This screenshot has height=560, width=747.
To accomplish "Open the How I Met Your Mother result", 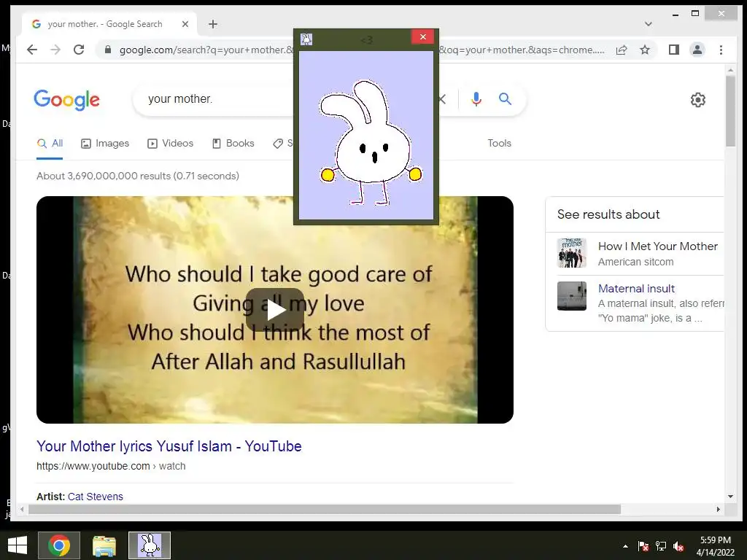I will click(658, 246).
